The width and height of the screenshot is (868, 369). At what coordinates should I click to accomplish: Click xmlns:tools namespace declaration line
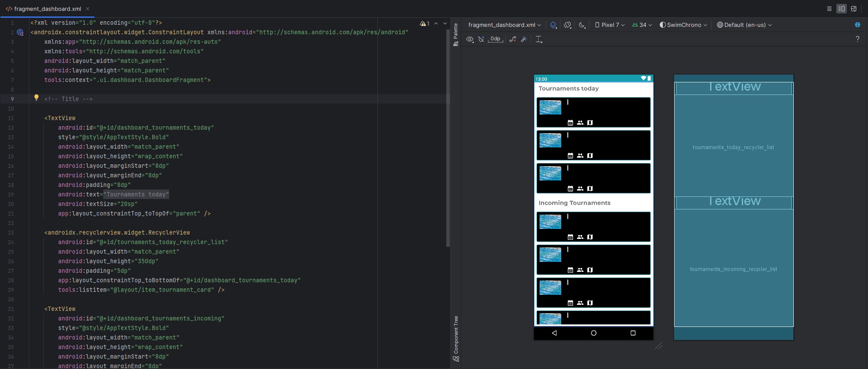tap(124, 52)
